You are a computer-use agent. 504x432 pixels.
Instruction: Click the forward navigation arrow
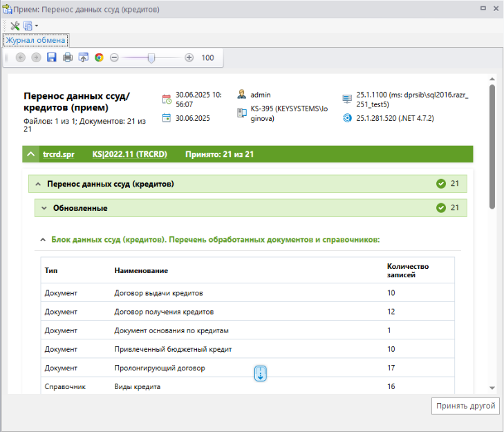(x=36, y=57)
